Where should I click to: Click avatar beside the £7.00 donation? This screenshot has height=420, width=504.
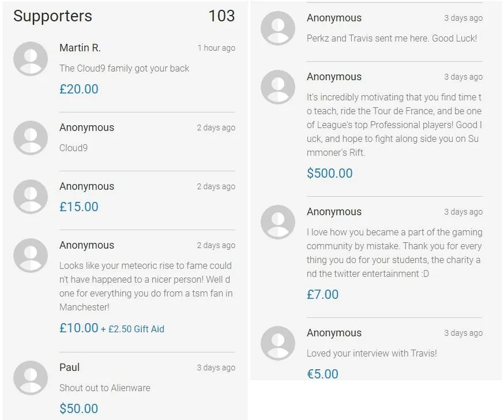[278, 222]
